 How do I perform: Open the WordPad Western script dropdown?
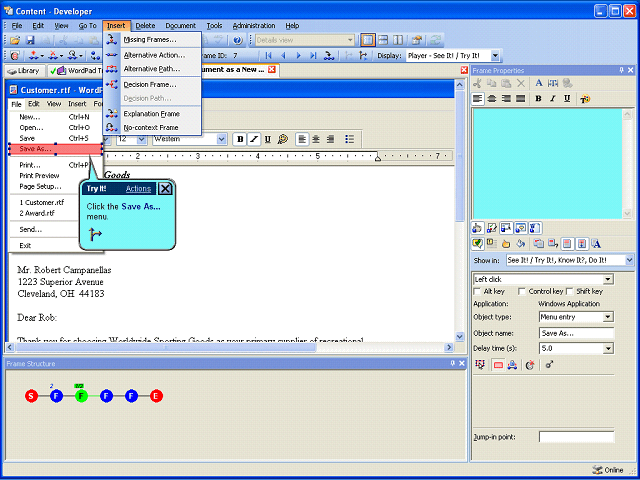[x=222, y=140]
